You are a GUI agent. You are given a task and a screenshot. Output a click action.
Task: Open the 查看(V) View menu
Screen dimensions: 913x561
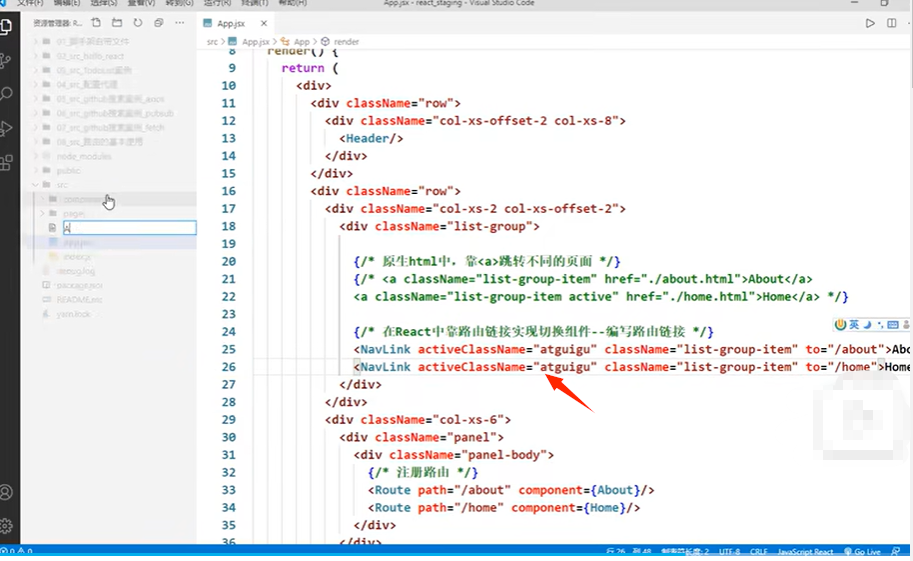[141, 3]
